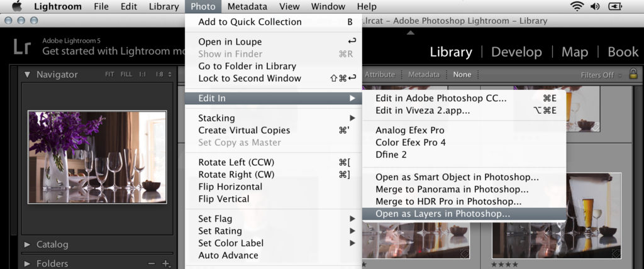Screen dimensions: 644x269
Task: Click the minus icon in Folders panel
Action: (x=151, y=263)
